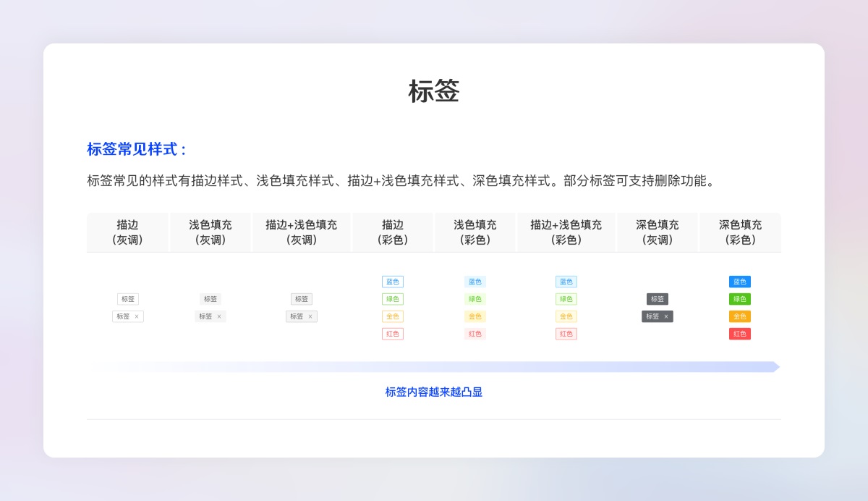Click the solid orange 金色 tag

click(x=739, y=316)
